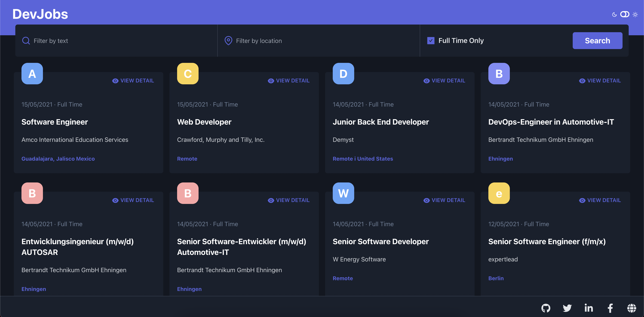The height and width of the screenshot is (317, 644).
Task: Click the DevJobs header title
Action: click(x=40, y=14)
